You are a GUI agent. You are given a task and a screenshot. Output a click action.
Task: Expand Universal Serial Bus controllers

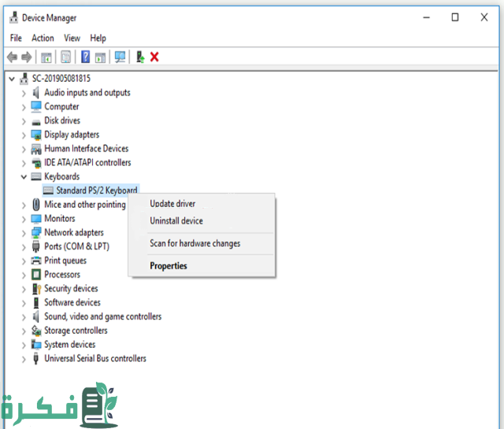pos(24,358)
